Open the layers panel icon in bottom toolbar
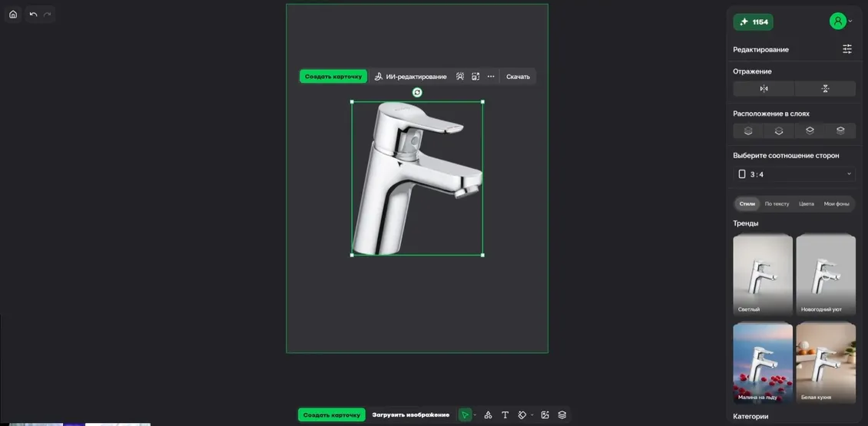The width and height of the screenshot is (868, 426). click(x=562, y=415)
